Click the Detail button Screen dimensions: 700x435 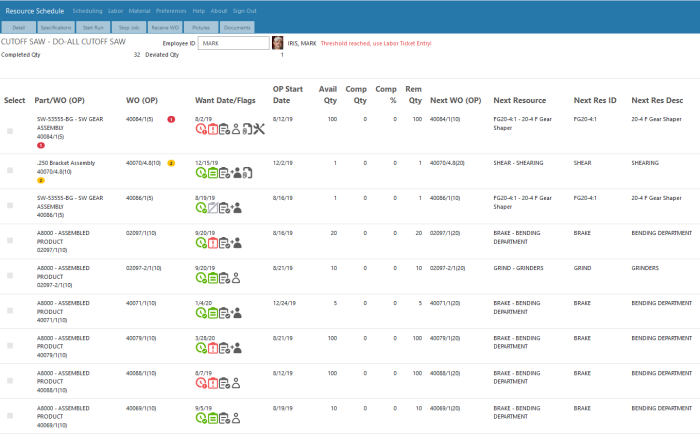click(19, 27)
